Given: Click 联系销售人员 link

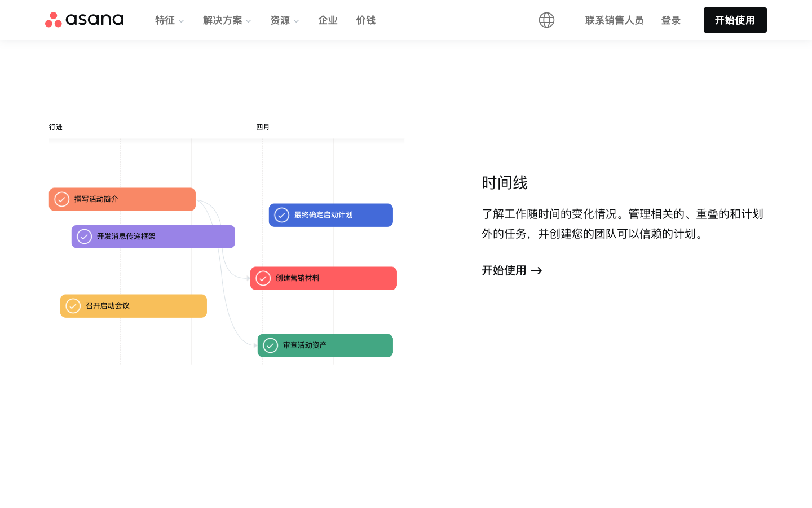Looking at the screenshot, I should [x=614, y=20].
